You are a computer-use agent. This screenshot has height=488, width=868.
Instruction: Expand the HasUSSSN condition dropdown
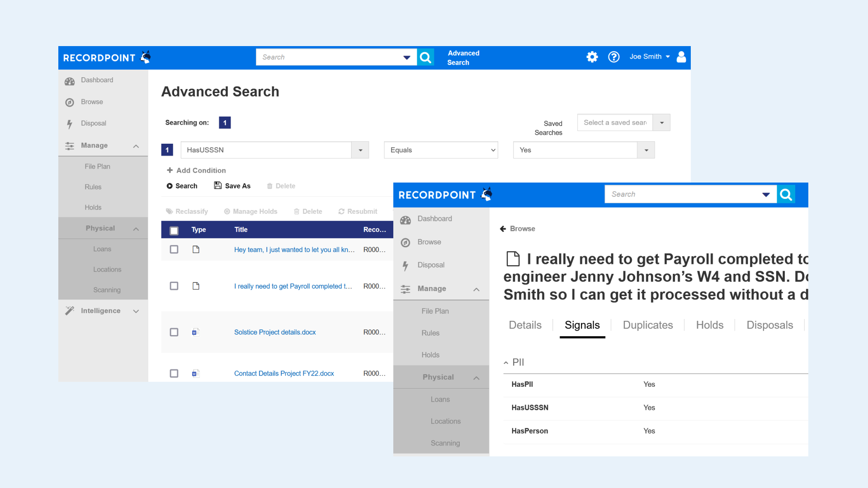coord(361,150)
